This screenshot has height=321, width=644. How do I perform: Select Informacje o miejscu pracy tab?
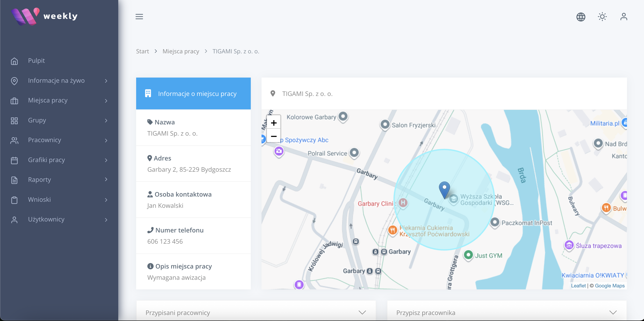tap(193, 93)
